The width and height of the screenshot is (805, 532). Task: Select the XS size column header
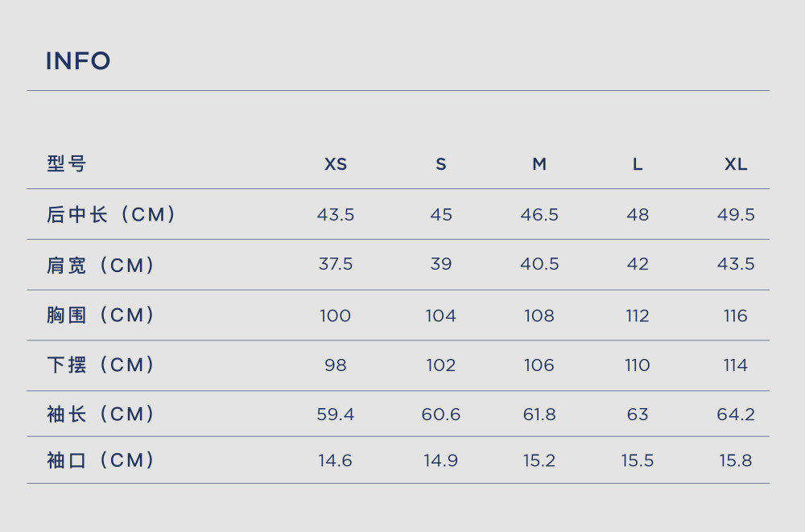(336, 164)
